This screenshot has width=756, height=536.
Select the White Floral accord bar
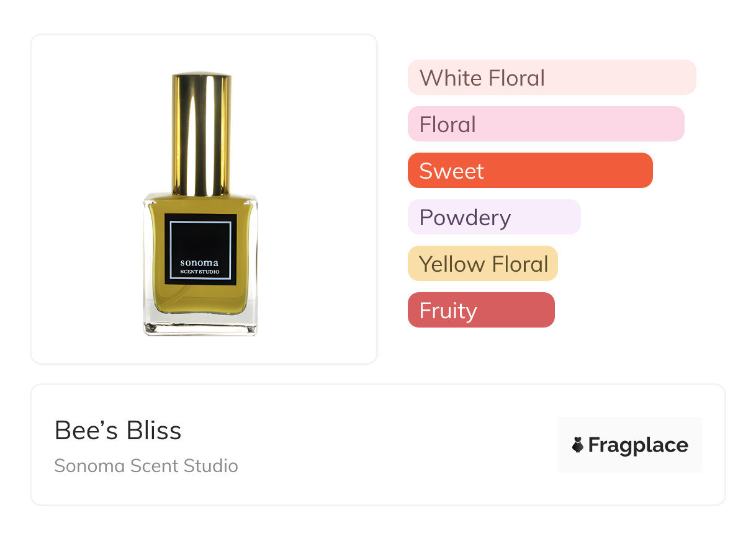tap(551, 78)
